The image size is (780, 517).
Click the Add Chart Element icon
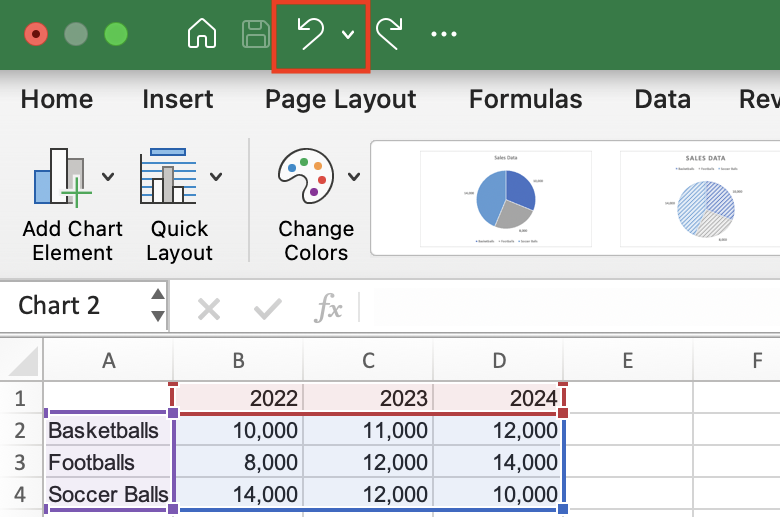pyautogui.click(x=62, y=177)
